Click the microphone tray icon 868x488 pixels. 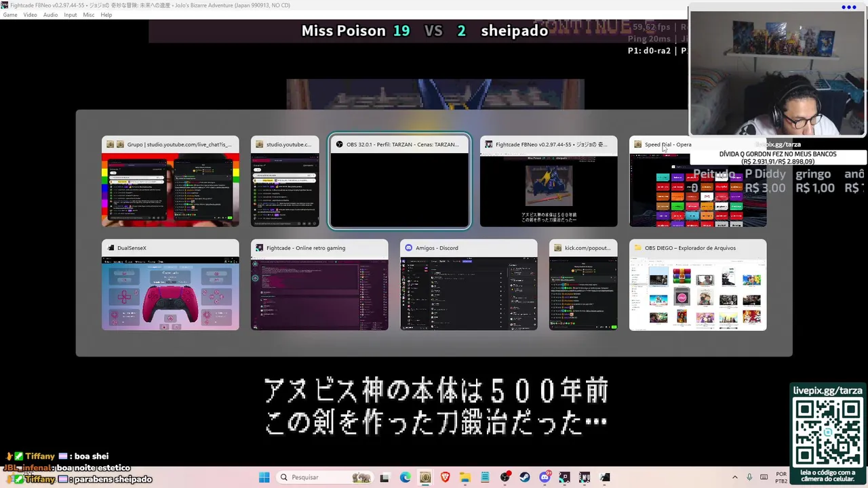pyautogui.click(x=749, y=477)
